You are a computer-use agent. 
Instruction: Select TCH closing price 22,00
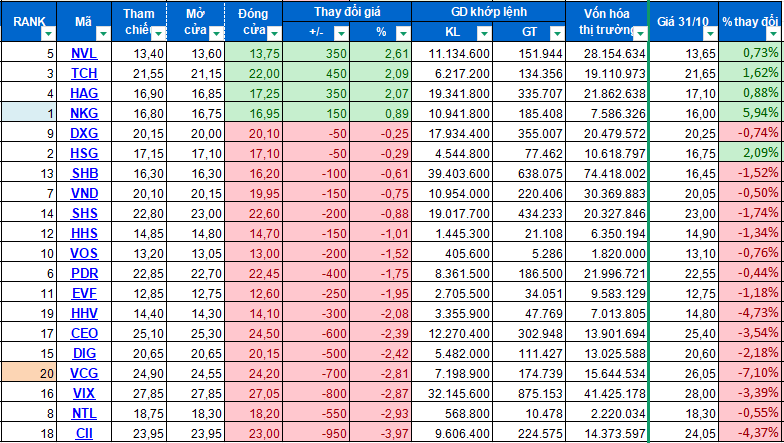pyautogui.click(x=254, y=74)
